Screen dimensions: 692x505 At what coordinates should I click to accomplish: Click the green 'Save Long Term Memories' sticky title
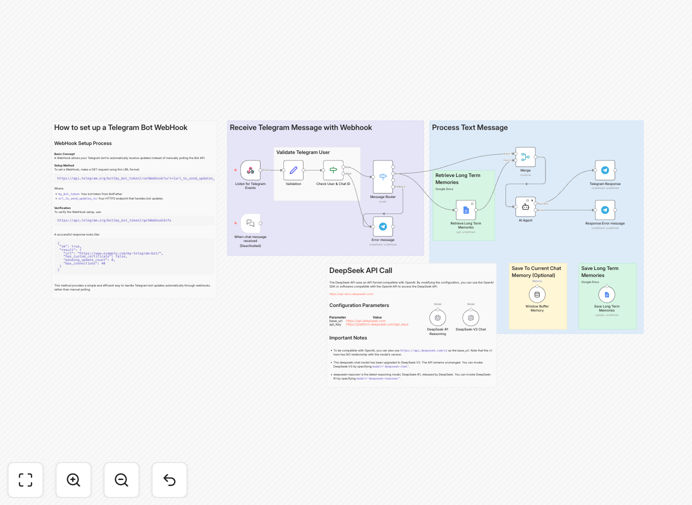(600, 271)
